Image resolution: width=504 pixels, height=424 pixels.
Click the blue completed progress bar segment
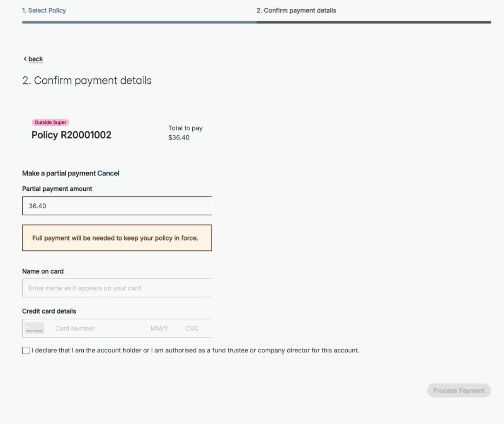[139, 22]
